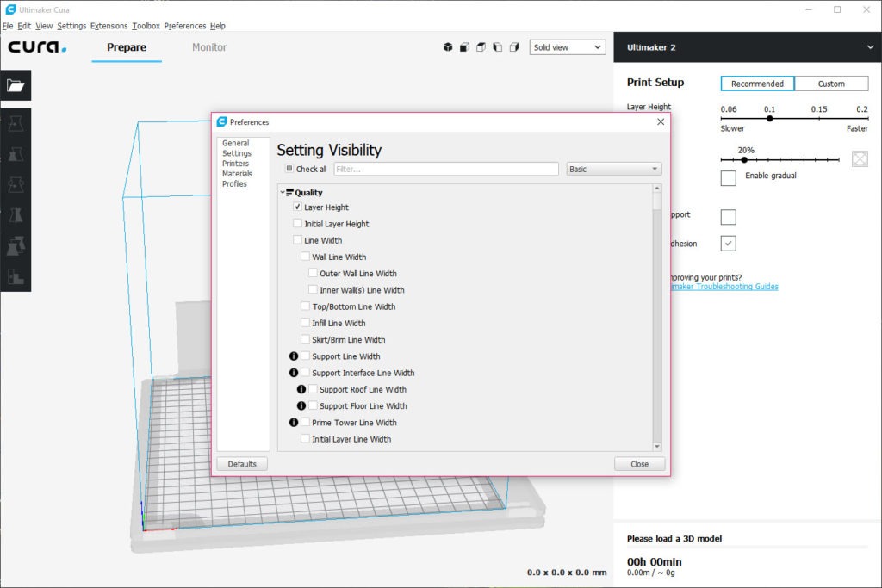Click the Defaults button
This screenshot has height=588, width=882.
click(242, 464)
